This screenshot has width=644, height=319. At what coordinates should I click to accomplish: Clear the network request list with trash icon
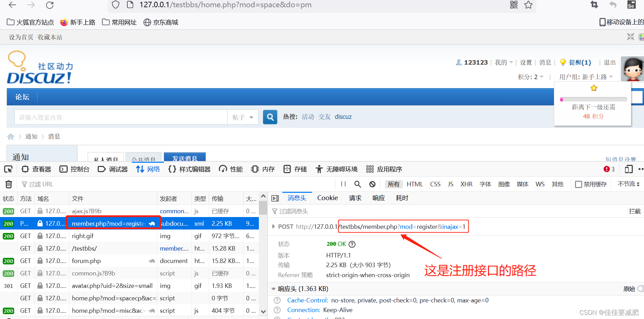coord(9,184)
